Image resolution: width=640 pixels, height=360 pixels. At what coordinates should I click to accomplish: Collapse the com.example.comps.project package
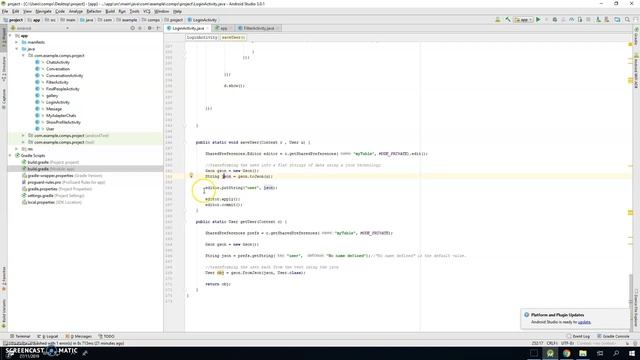(x=24, y=56)
